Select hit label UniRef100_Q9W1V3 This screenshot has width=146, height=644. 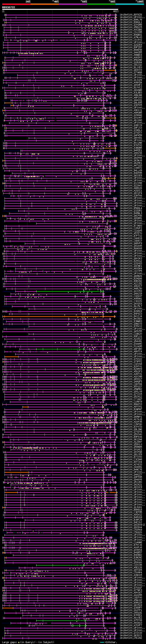click(131, 324)
